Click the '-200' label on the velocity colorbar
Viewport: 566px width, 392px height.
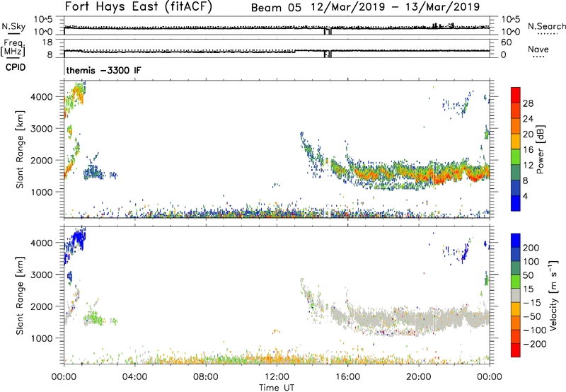(x=534, y=344)
